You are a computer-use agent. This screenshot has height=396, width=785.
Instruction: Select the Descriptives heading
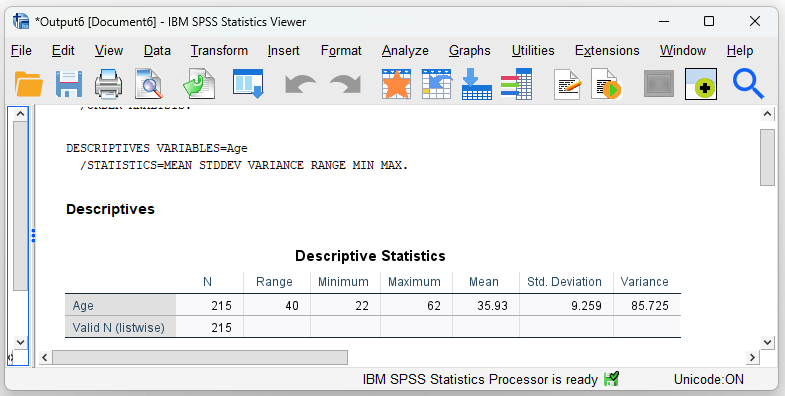110,209
